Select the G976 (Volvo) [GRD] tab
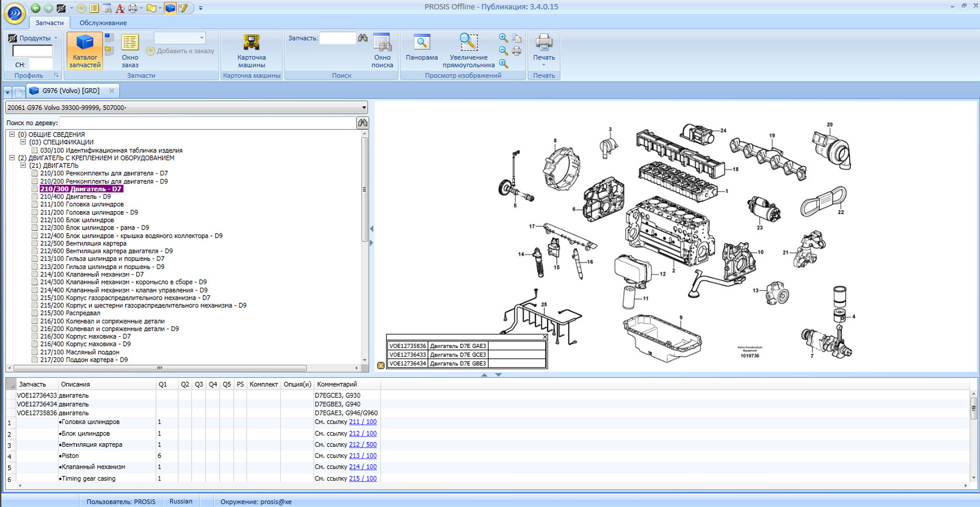The height and width of the screenshot is (507, 980). coord(71,91)
